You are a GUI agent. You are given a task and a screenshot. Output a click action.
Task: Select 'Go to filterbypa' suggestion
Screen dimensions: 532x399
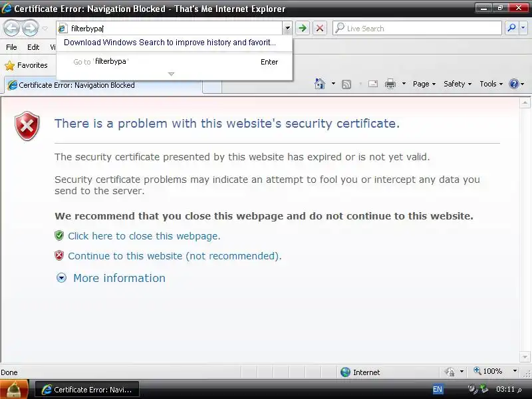[x=174, y=62]
